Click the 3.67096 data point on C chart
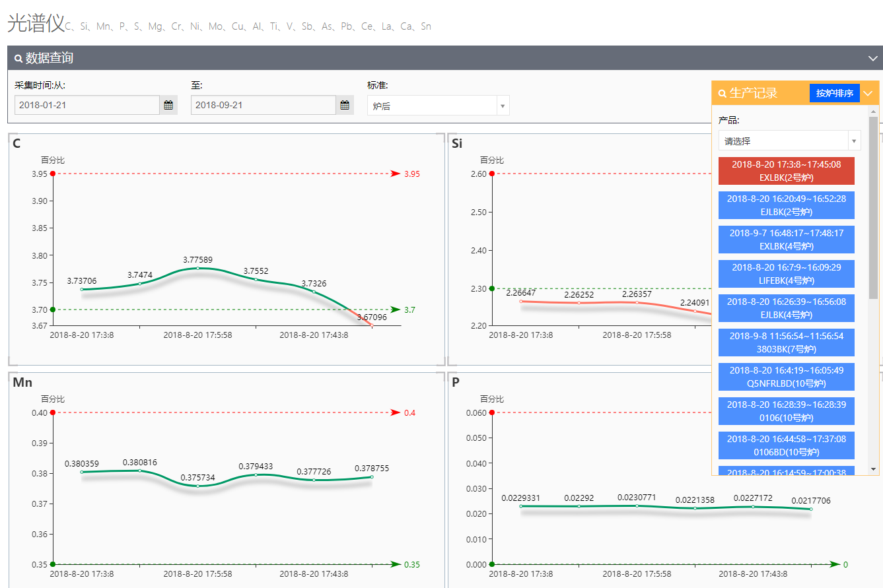Screen dimensions: 883x588 coord(372,325)
